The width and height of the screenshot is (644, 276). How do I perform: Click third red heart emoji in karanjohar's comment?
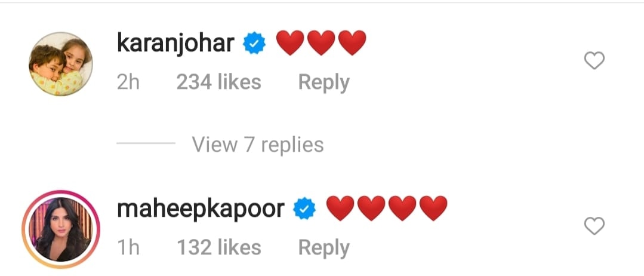click(352, 43)
